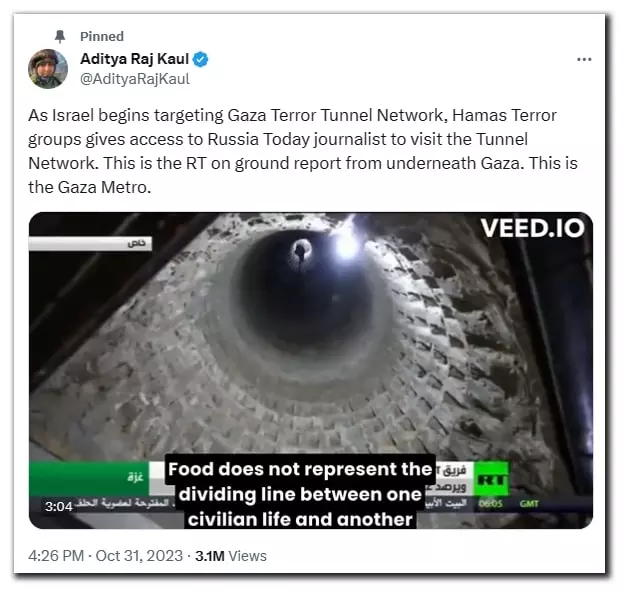Screen dimensions: 624x592
Task: Click the Aditya Raj Kaul display name
Action: pos(134,59)
